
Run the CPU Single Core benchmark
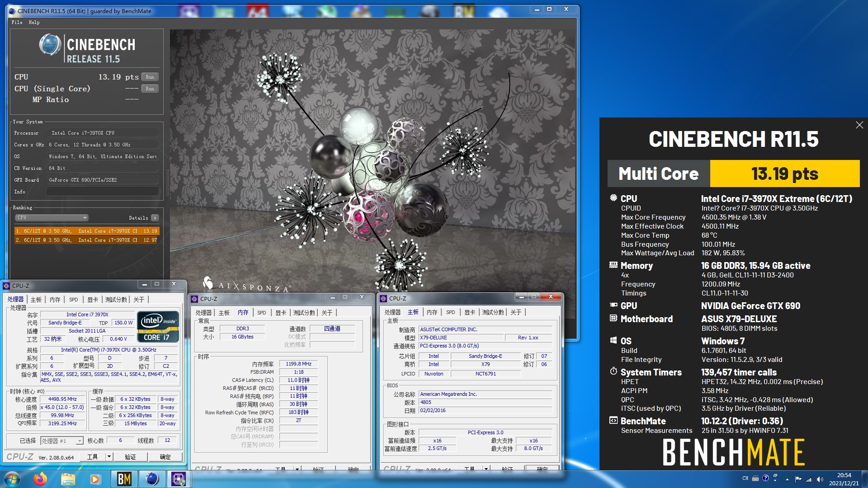(x=150, y=89)
